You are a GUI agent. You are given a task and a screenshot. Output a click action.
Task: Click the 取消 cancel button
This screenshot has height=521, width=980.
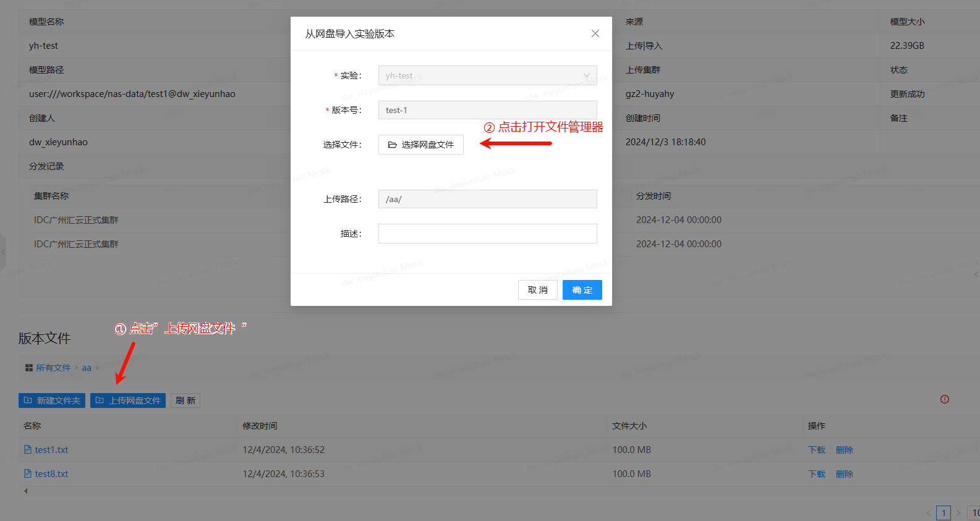pos(538,290)
